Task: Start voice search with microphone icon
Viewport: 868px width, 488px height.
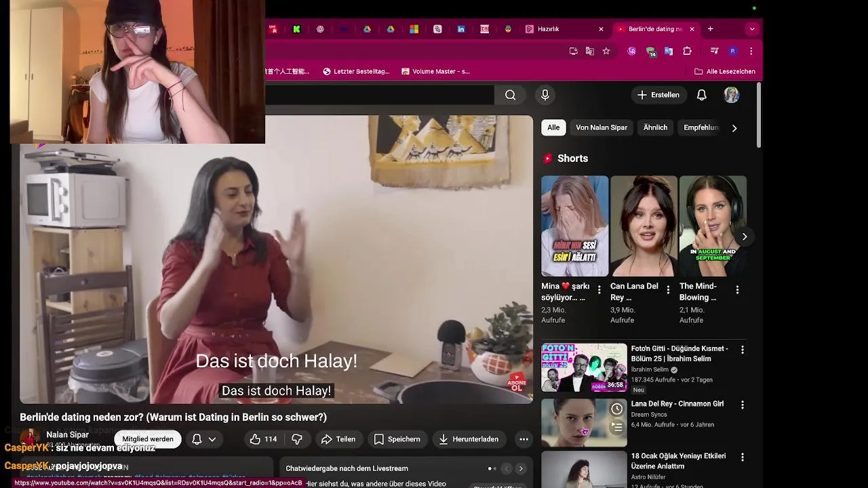Action: pyautogui.click(x=545, y=96)
